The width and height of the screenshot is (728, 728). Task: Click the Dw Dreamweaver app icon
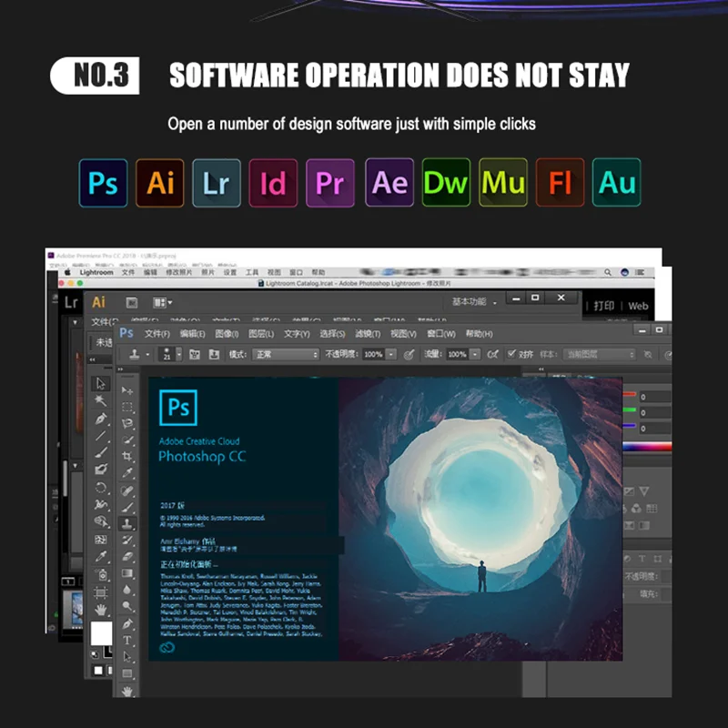pos(446,182)
